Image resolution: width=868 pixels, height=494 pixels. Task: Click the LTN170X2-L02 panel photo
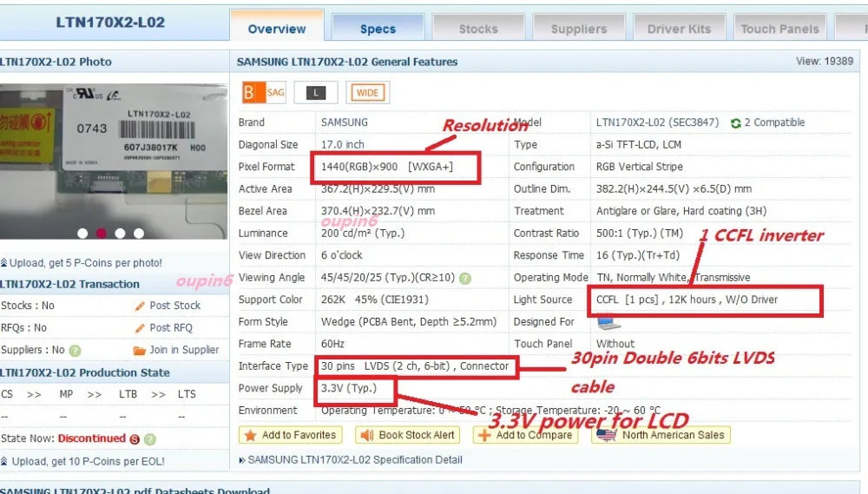(114, 161)
